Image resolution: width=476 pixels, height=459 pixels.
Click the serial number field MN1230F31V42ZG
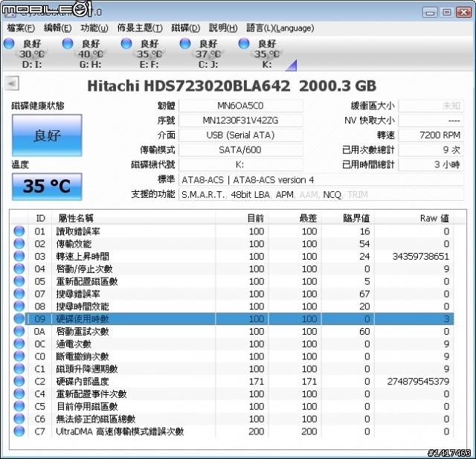coord(241,121)
